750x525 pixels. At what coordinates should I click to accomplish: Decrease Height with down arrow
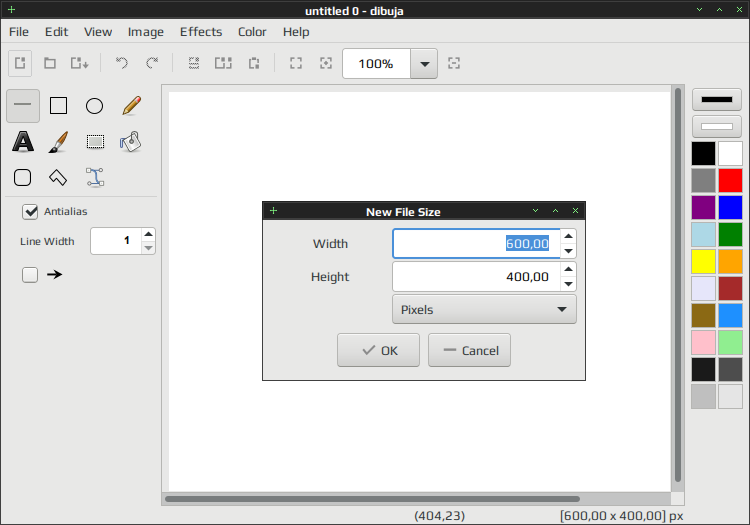coord(568,284)
